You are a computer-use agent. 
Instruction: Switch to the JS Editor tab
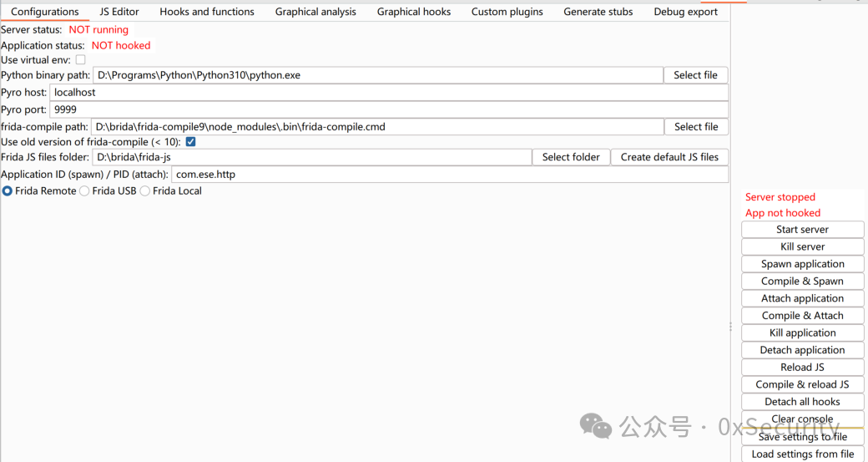point(119,12)
